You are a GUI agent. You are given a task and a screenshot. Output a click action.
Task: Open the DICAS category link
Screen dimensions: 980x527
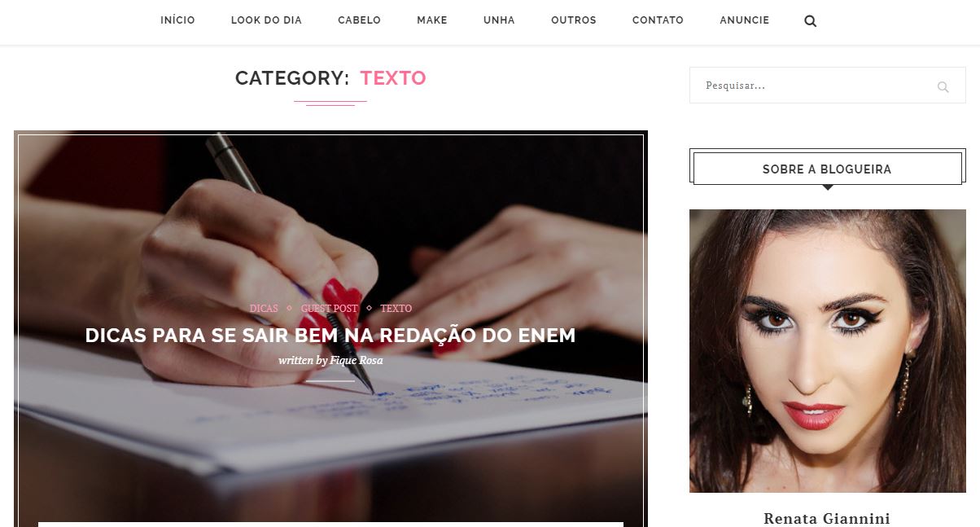click(x=264, y=309)
